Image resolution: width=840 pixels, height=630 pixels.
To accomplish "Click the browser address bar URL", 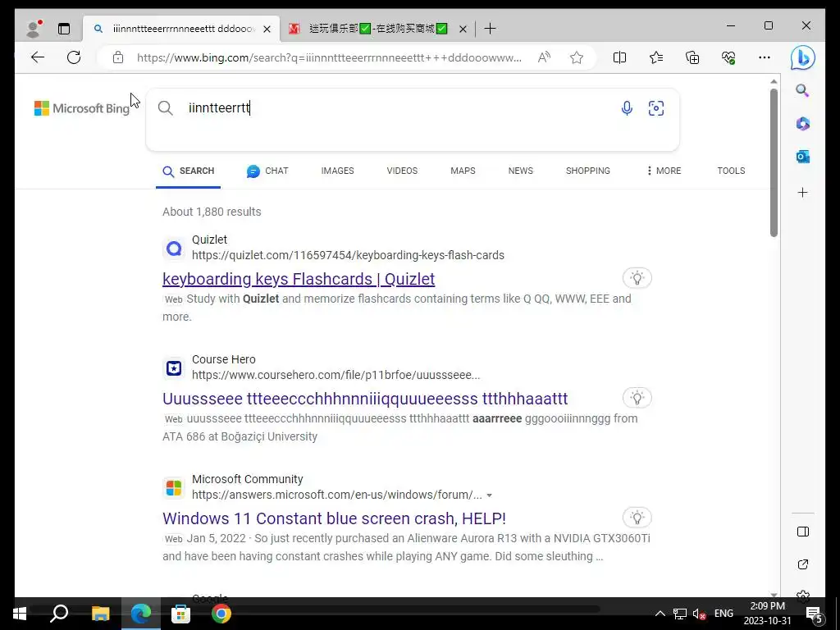I will click(x=329, y=58).
